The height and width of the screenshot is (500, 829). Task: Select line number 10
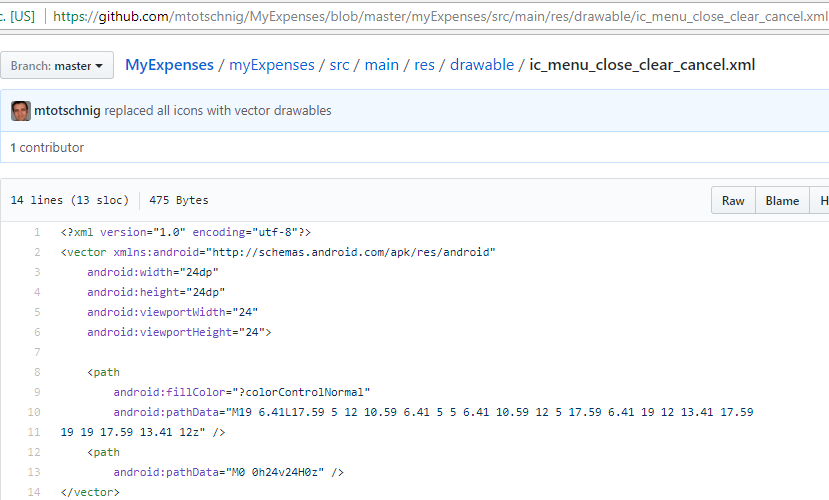tap(34, 412)
